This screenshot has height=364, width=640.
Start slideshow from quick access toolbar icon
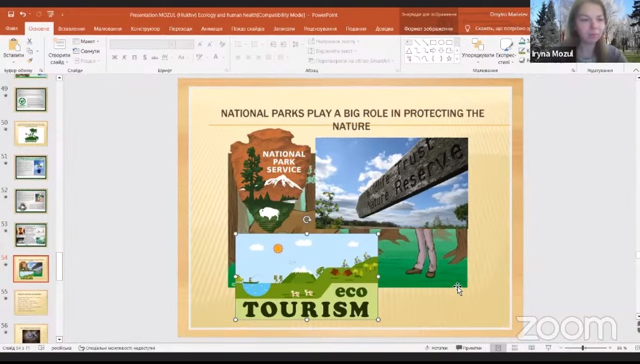pyautogui.click(x=50, y=14)
